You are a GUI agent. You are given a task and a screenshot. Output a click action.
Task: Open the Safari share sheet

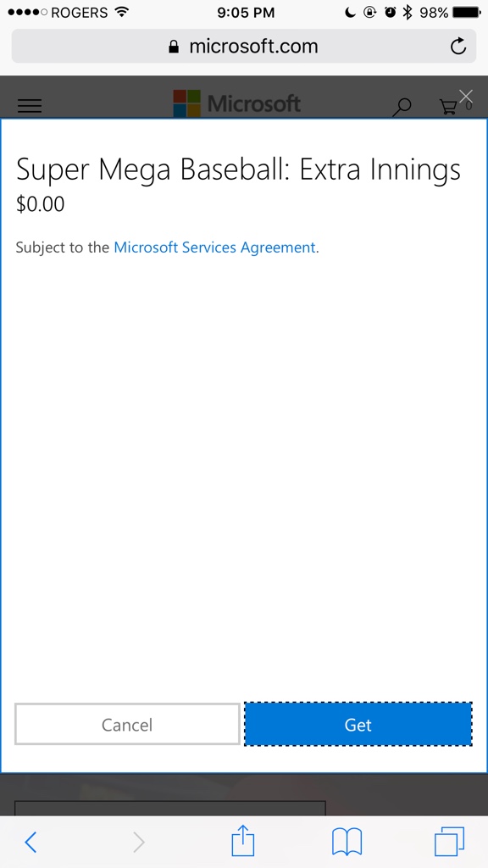[242, 840]
